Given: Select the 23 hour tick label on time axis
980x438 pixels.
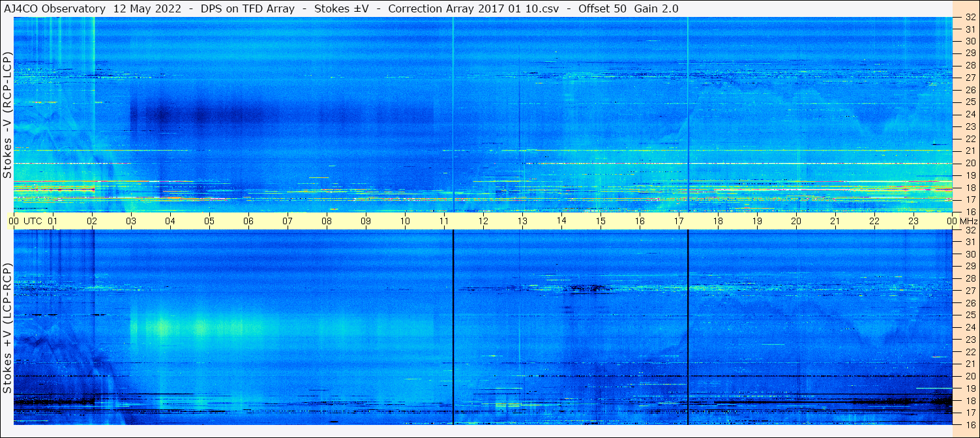Looking at the screenshot, I should coord(913,221).
